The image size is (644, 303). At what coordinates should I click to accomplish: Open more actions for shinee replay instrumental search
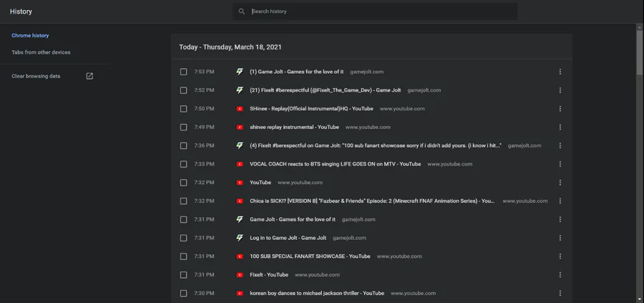(x=560, y=127)
